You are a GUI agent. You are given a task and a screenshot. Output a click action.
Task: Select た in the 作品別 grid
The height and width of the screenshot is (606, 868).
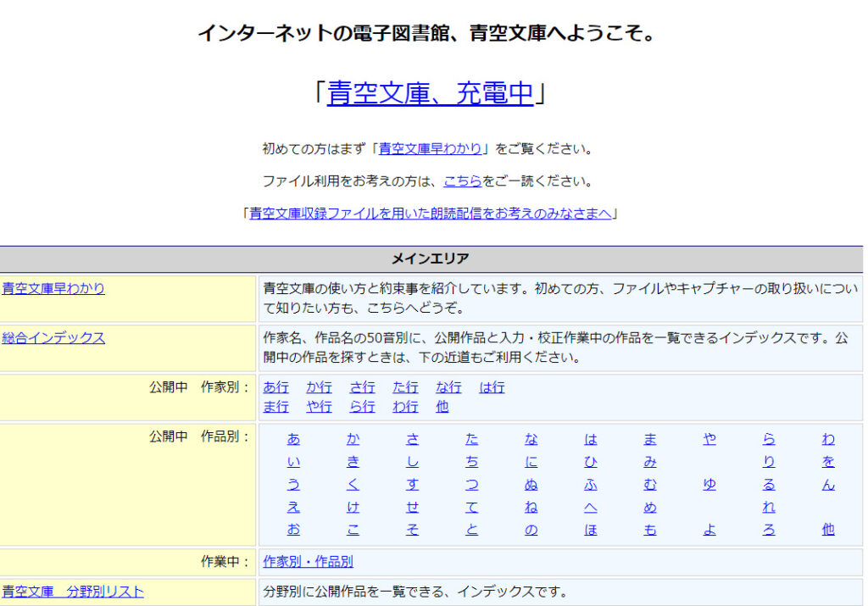471,439
